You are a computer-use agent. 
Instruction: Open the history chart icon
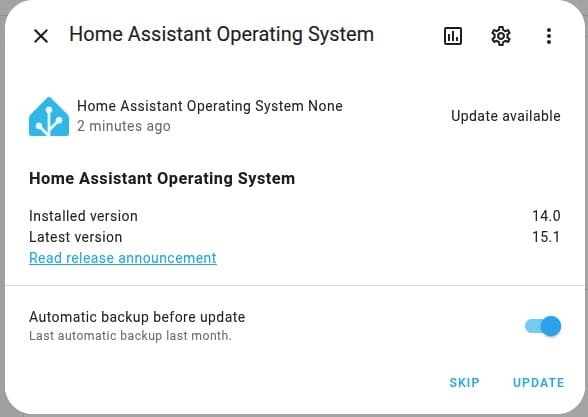point(453,36)
